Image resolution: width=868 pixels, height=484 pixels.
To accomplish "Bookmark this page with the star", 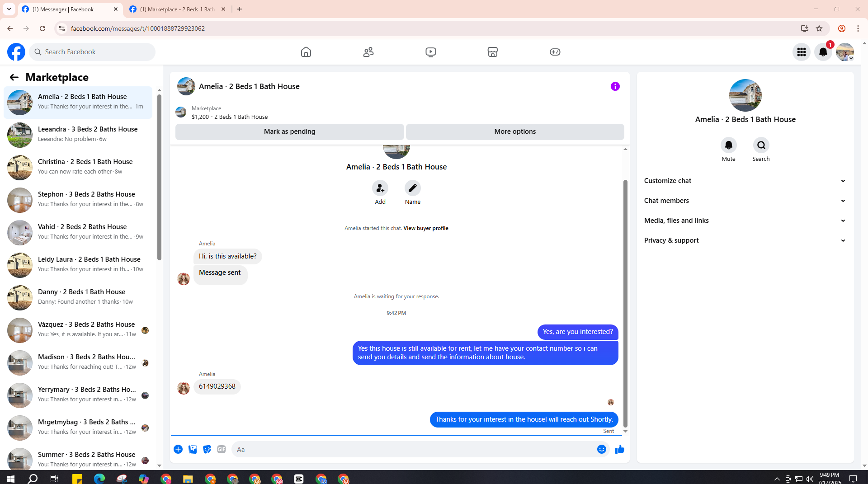I will (819, 28).
